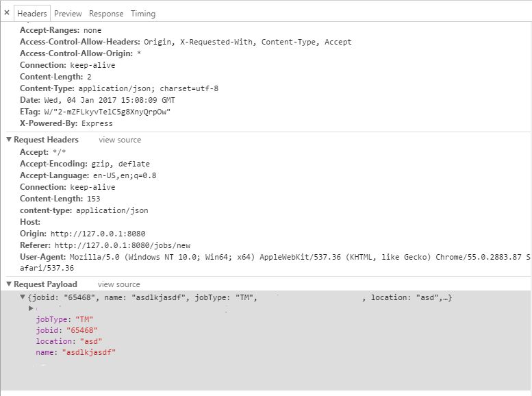Select the Accept: */* request header

pos(42,152)
